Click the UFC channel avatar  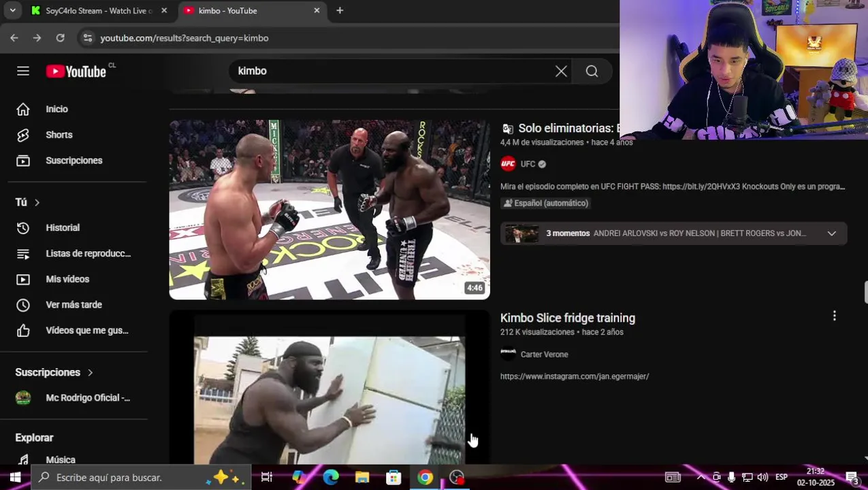click(508, 164)
